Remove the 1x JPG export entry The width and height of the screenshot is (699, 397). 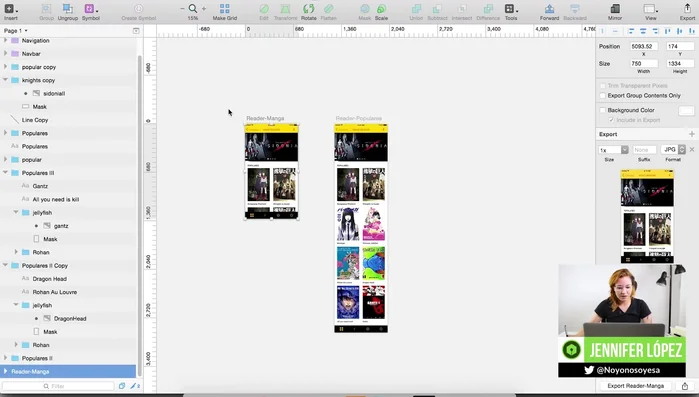pos(692,150)
